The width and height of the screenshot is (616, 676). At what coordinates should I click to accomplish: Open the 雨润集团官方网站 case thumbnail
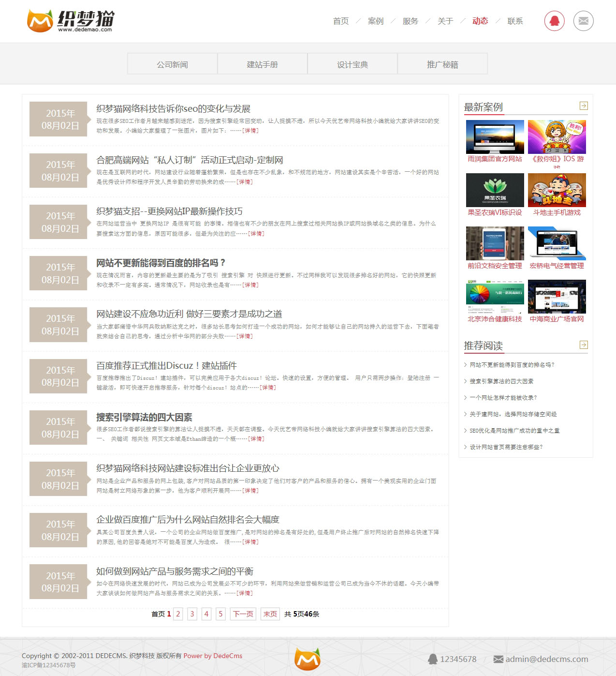pos(495,137)
